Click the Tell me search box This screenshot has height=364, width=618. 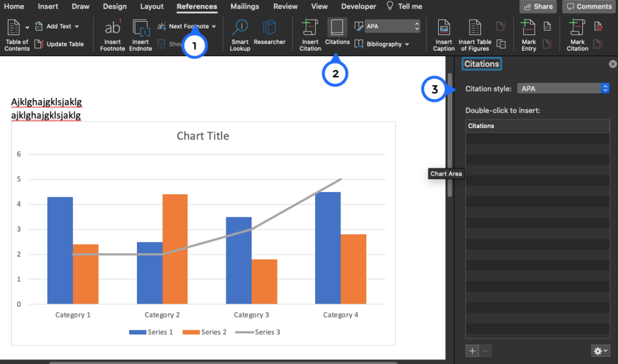[404, 6]
